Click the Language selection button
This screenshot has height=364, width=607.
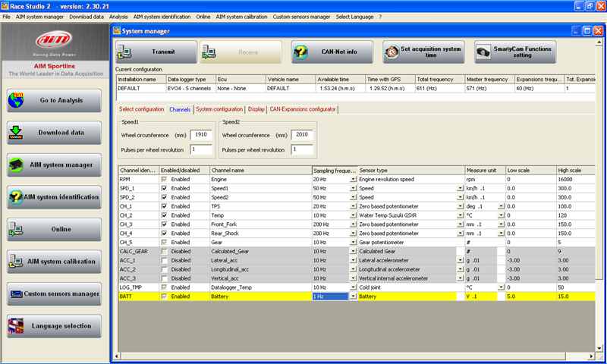pos(54,326)
